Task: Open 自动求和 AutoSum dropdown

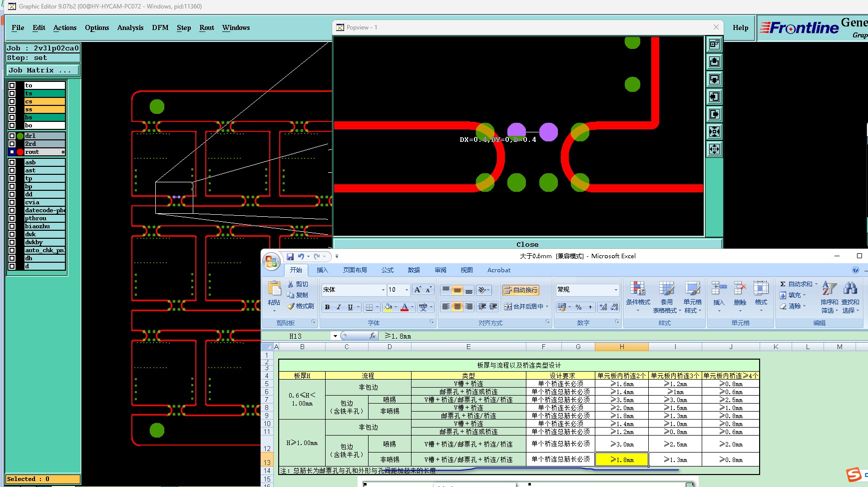Action: 816,284
